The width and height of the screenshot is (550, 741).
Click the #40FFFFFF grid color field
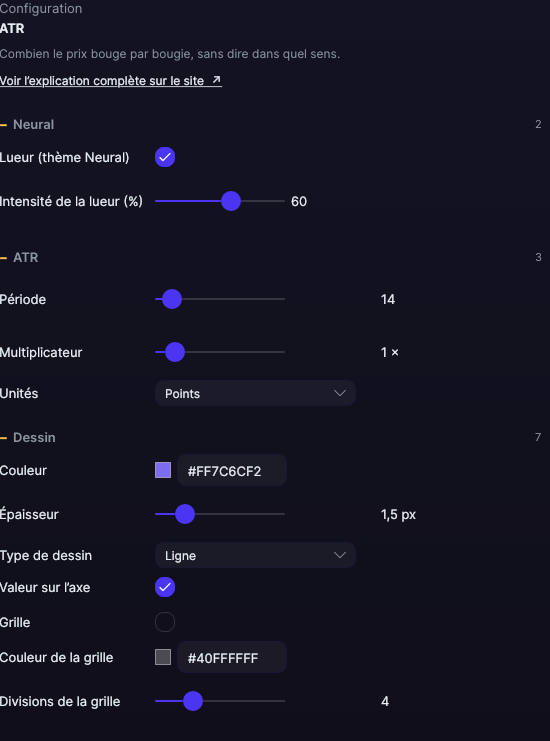[232, 657]
